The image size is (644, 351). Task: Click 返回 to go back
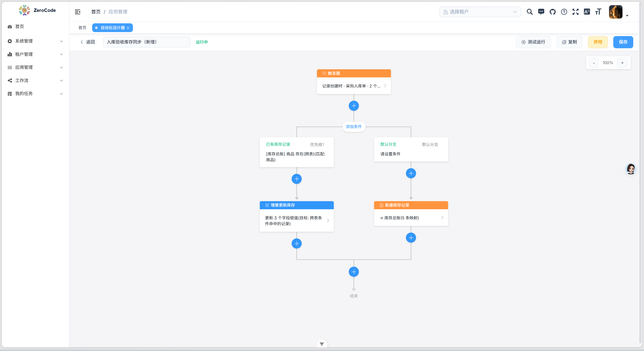(87, 42)
